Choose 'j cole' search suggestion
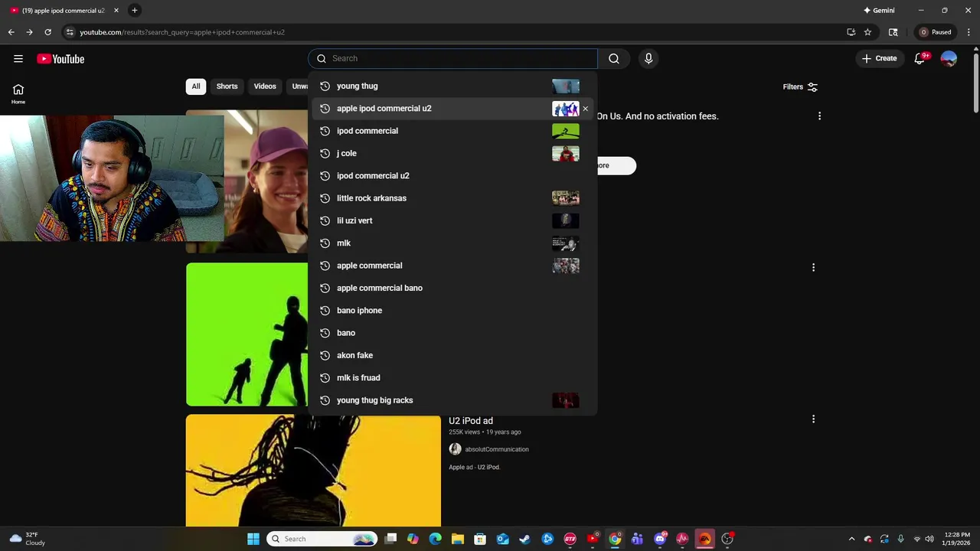Image resolution: width=980 pixels, height=551 pixels. [453, 153]
